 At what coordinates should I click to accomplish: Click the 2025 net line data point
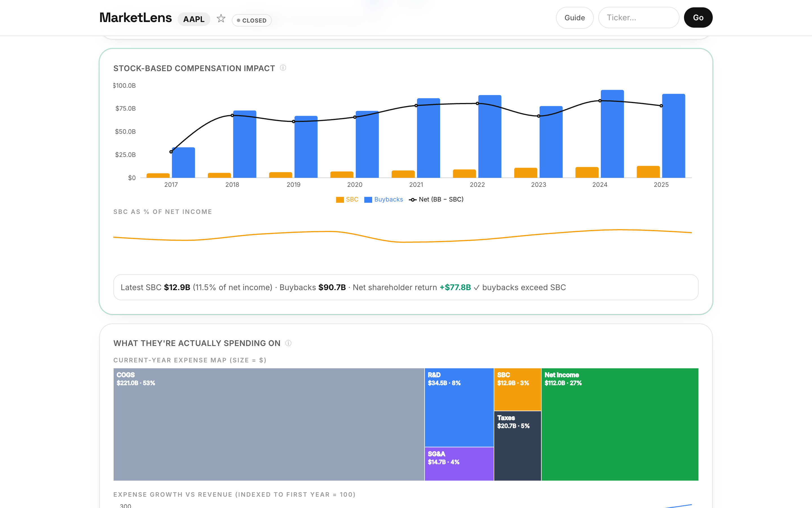661,106
